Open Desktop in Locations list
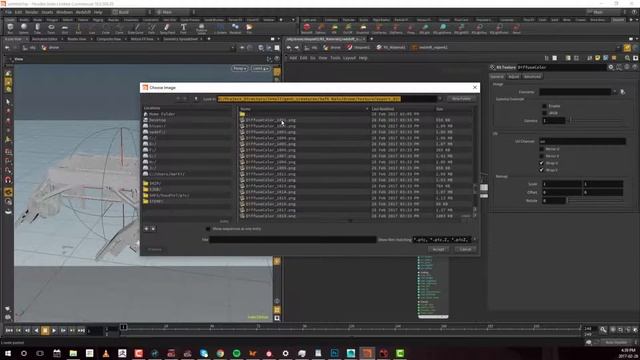The height and width of the screenshot is (360, 640). (157, 120)
